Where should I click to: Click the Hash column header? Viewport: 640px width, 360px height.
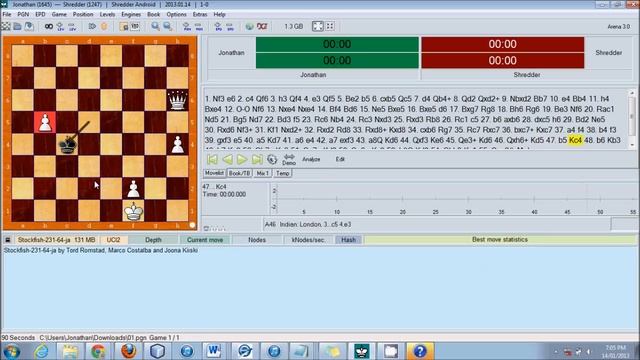point(348,240)
